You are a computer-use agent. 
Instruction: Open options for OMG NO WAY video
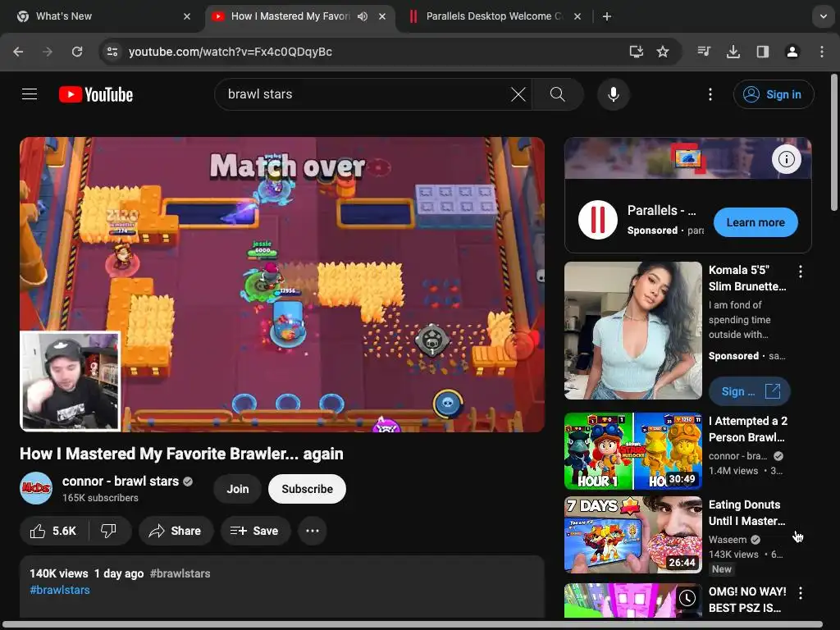[x=801, y=593]
